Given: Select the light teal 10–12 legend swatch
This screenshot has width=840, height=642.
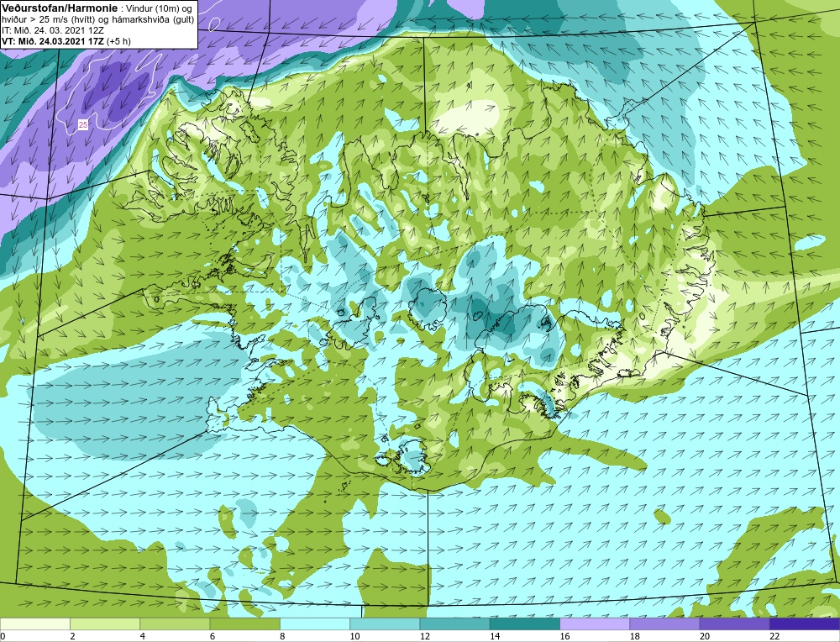Looking at the screenshot, I should (x=385, y=624).
